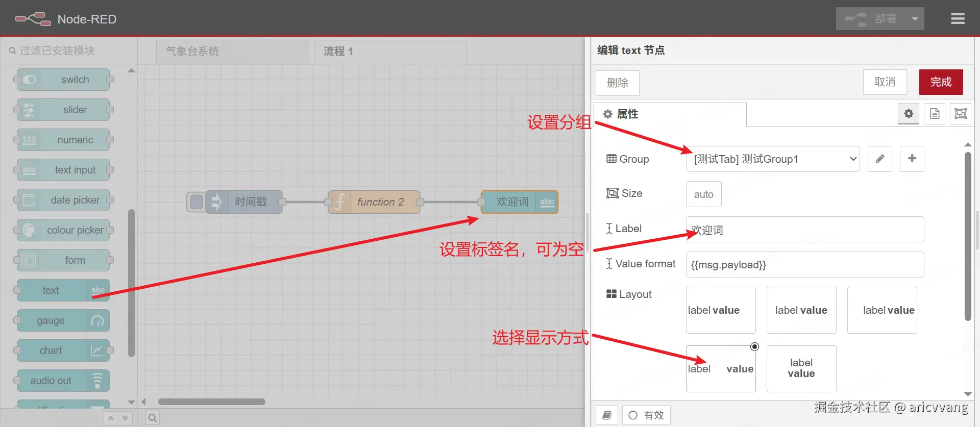Click the workspace scroll-left arrow
Screen dimensions: 980x427
point(144,402)
